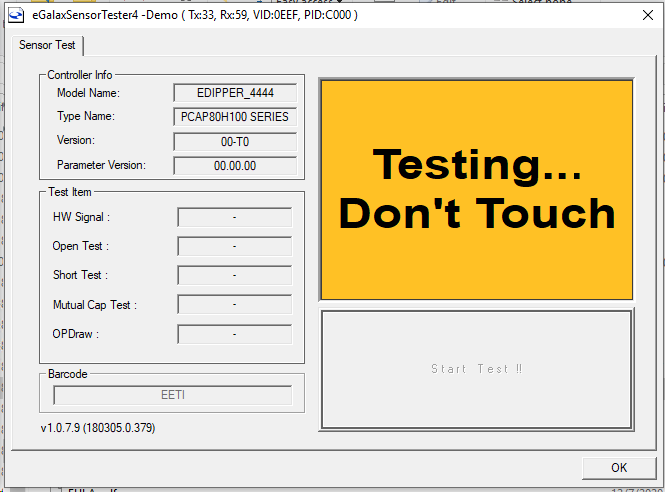This screenshot has width=665, height=492.
Task: Click the Short Test result box
Action: coord(235,275)
